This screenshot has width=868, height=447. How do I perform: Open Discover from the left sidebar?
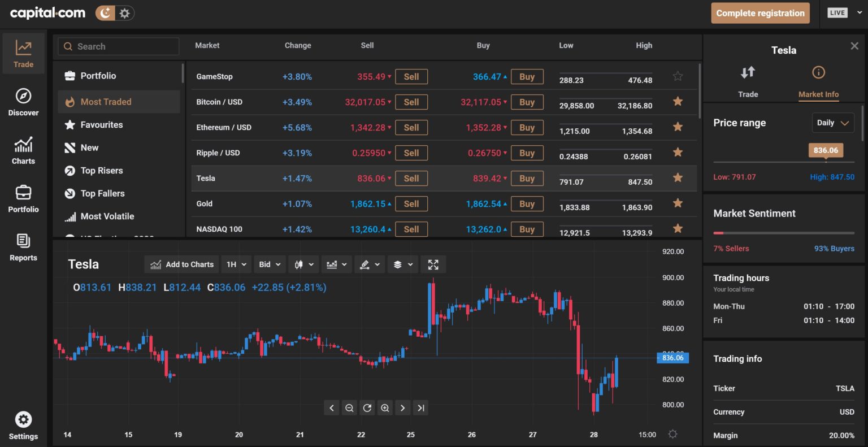(x=23, y=102)
